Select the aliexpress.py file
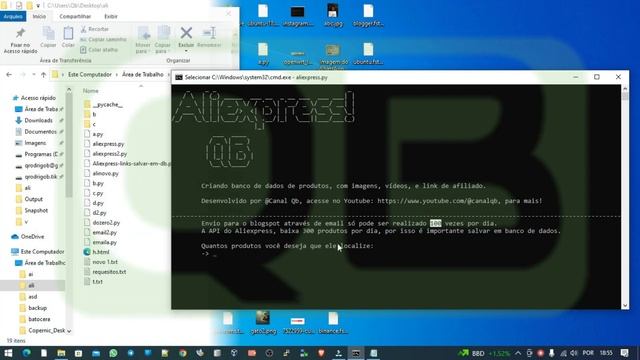The image size is (640, 360). click(108, 144)
